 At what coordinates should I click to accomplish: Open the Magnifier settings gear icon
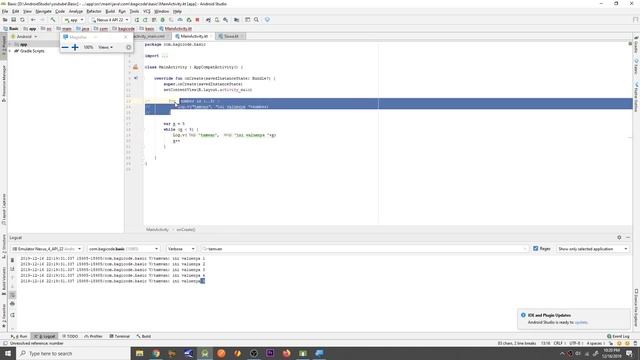pyautogui.click(x=129, y=47)
